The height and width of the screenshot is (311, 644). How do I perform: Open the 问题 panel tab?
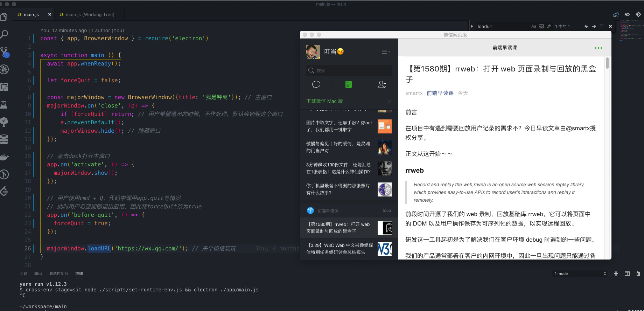pos(23,274)
